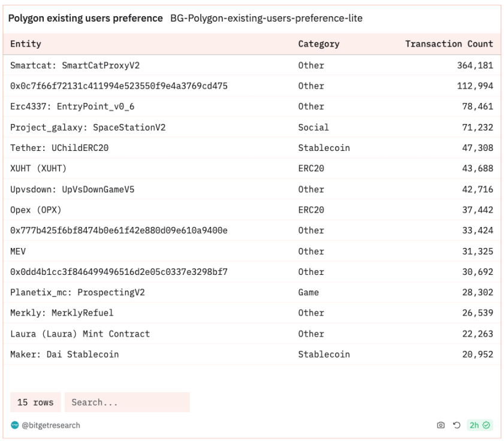Image resolution: width=504 pixels, height=442 pixels.
Task: Click the Polygon existing users preference title
Action: [x=86, y=19]
